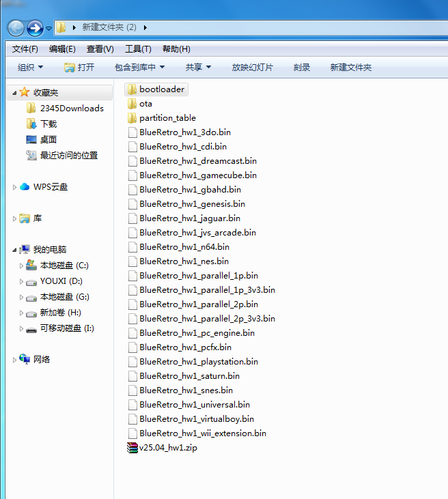Viewport: 448px width, 499px height.
Task: Select BlueRetro_hw1_dreamcast.bin file icon
Action: click(x=132, y=161)
